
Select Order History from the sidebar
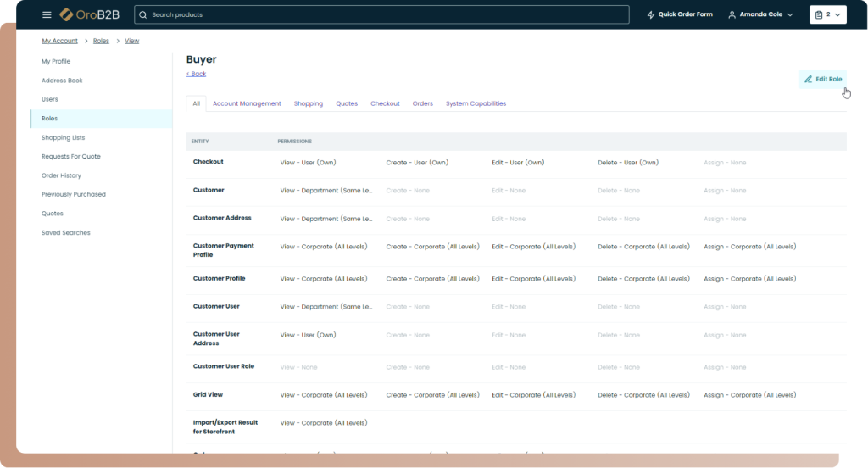click(x=61, y=175)
